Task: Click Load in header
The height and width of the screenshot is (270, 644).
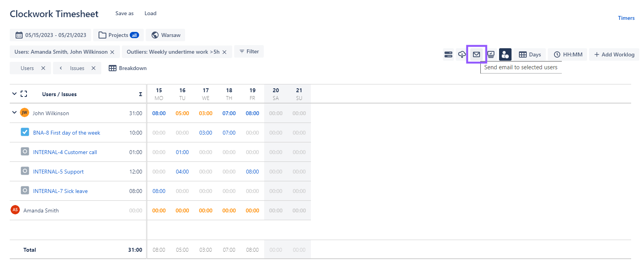Action: pyautogui.click(x=150, y=13)
